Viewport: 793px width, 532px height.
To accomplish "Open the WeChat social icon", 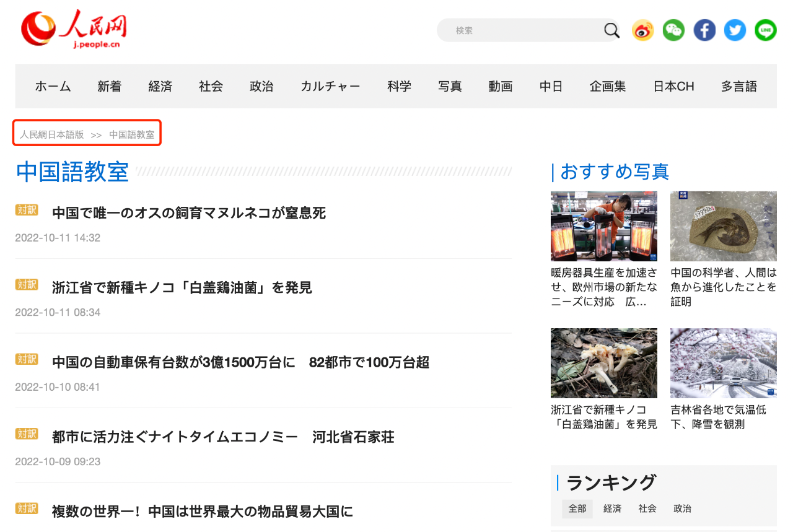I will (x=673, y=30).
